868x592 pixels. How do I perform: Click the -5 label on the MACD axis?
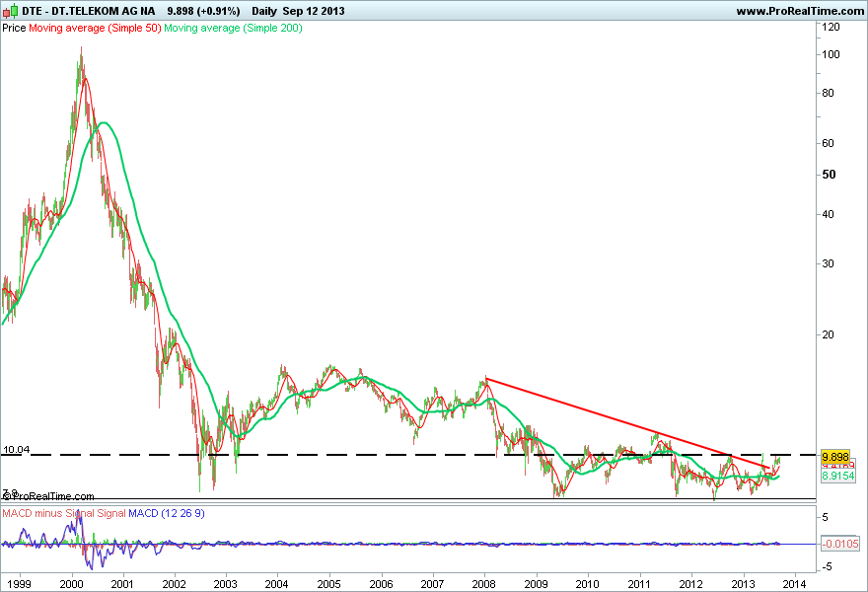click(x=825, y=567)
